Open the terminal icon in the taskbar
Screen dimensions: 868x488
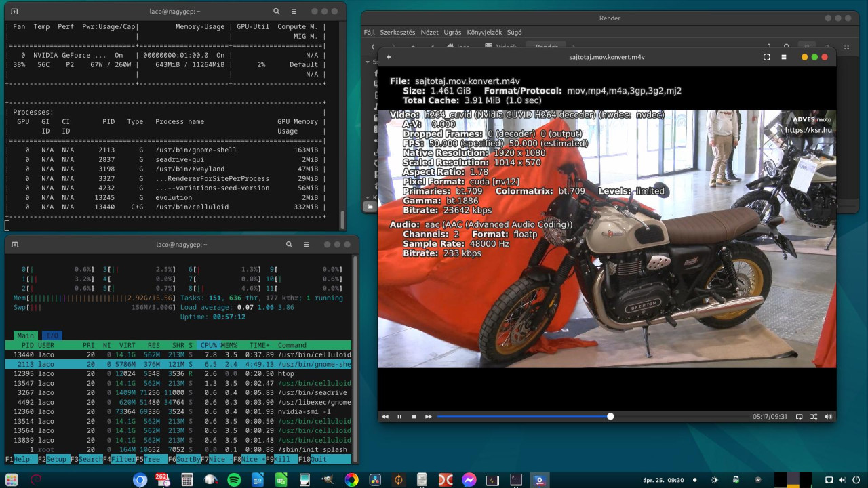point(516,480)
